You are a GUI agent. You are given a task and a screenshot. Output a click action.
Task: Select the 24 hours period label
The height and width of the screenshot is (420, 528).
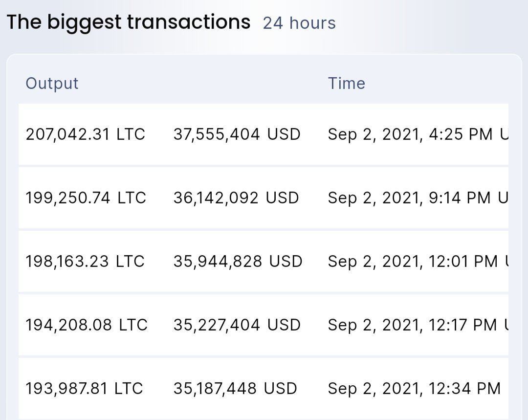pos(299,23)
